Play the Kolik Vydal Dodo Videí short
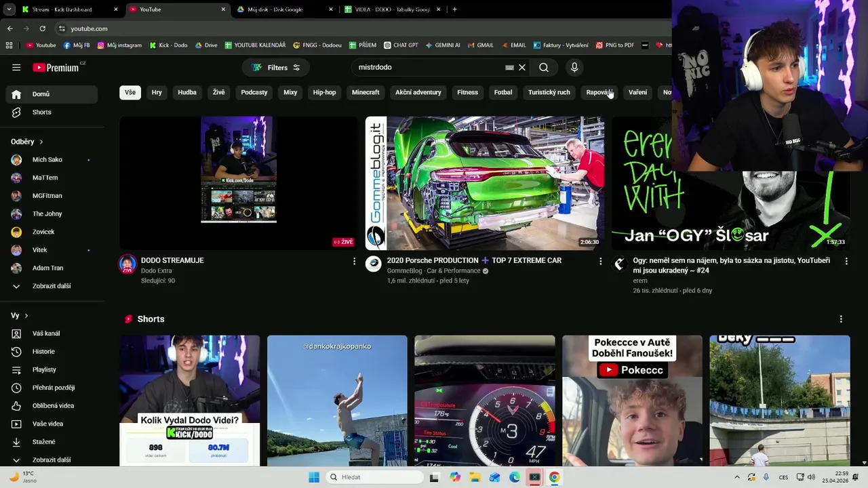868x488 pixels. pos(190,401)
